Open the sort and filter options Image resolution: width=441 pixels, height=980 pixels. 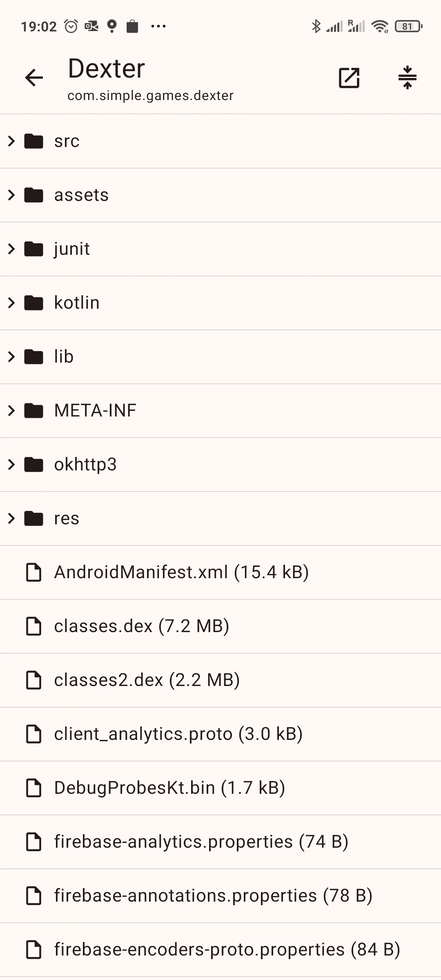click(x=408, y=78)
